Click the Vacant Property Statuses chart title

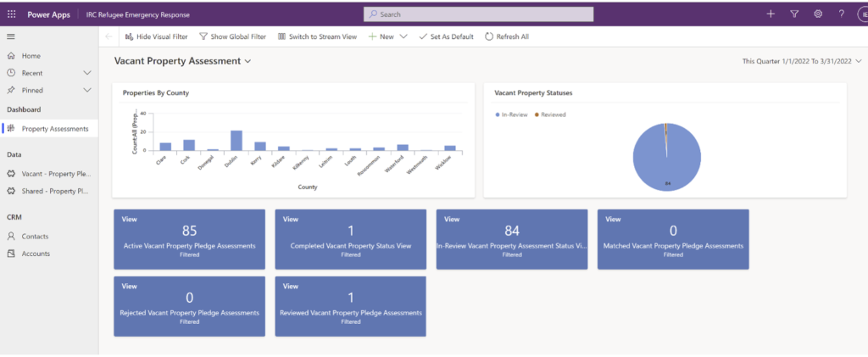coord(533,93)
